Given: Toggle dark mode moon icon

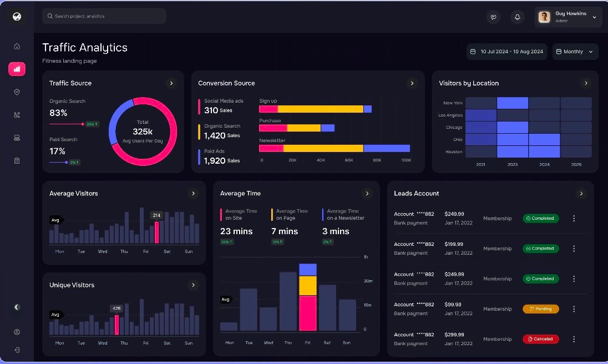Looking at the screenshot, I should click(17, 307).
